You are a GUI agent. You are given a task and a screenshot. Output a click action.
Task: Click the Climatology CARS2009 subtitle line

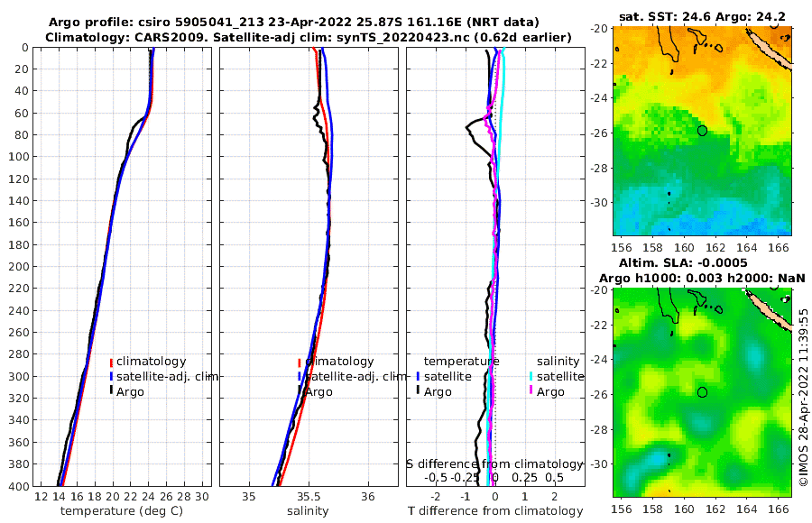309,37
